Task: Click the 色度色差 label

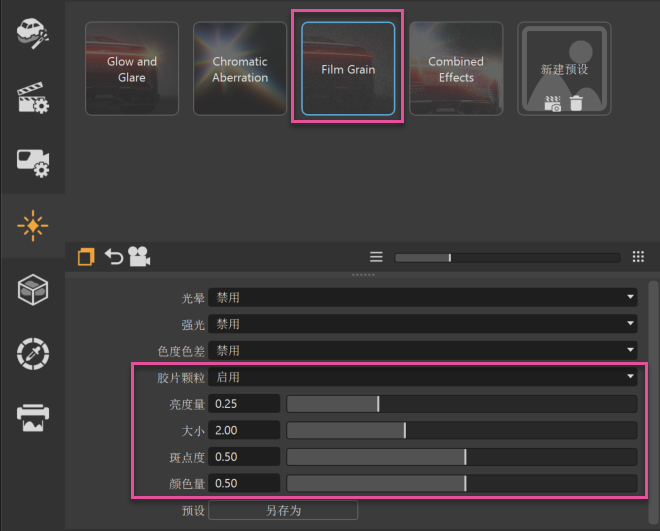Action: point(181,351)
